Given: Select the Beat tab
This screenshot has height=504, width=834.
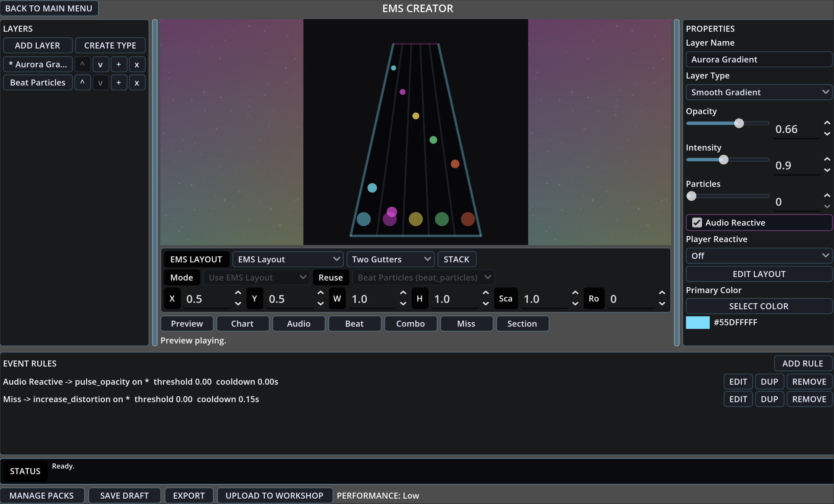Looking at the screenshot, I should 354,324.
